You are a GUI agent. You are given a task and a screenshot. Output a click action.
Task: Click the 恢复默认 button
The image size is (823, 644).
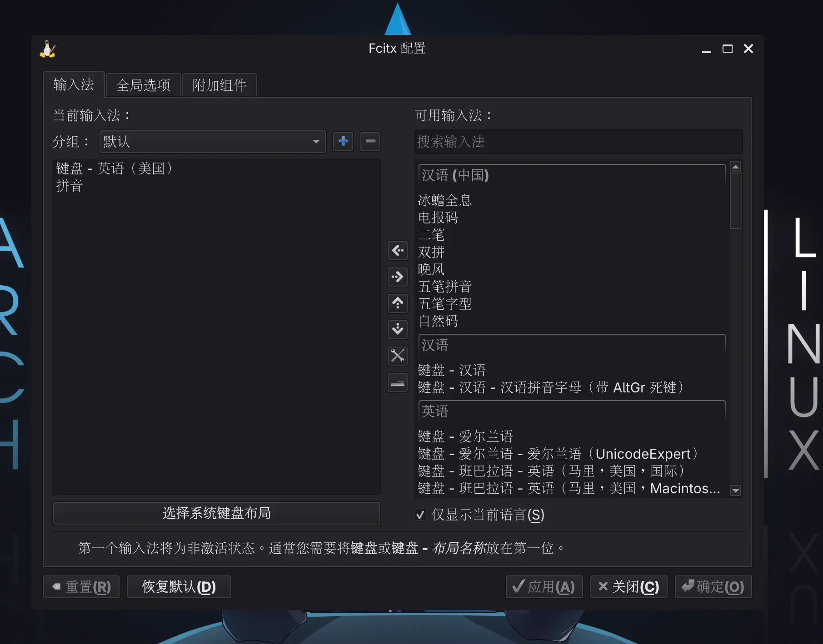click(x=179, y=587)
